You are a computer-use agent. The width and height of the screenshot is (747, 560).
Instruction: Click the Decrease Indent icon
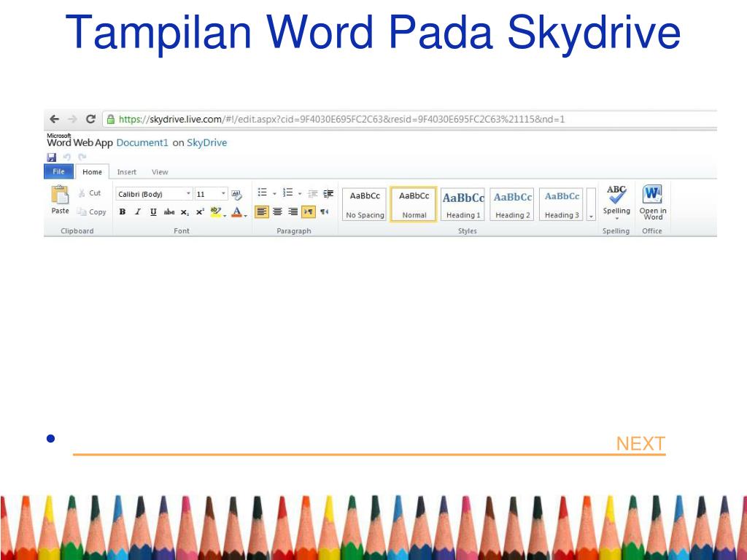tap(313, 193)
